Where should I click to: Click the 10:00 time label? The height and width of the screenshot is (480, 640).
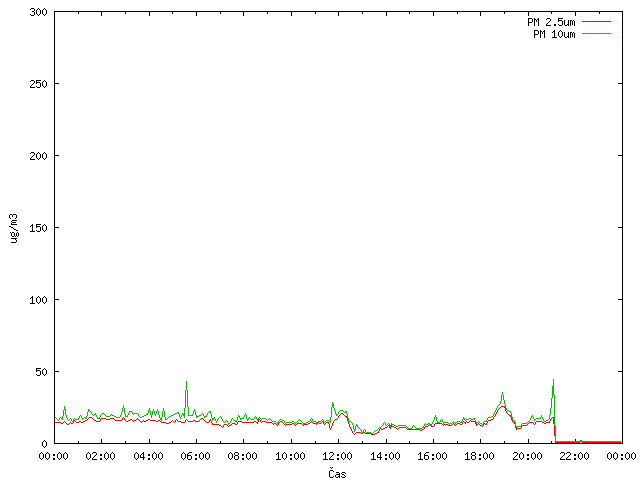click(x=290, y=456)
